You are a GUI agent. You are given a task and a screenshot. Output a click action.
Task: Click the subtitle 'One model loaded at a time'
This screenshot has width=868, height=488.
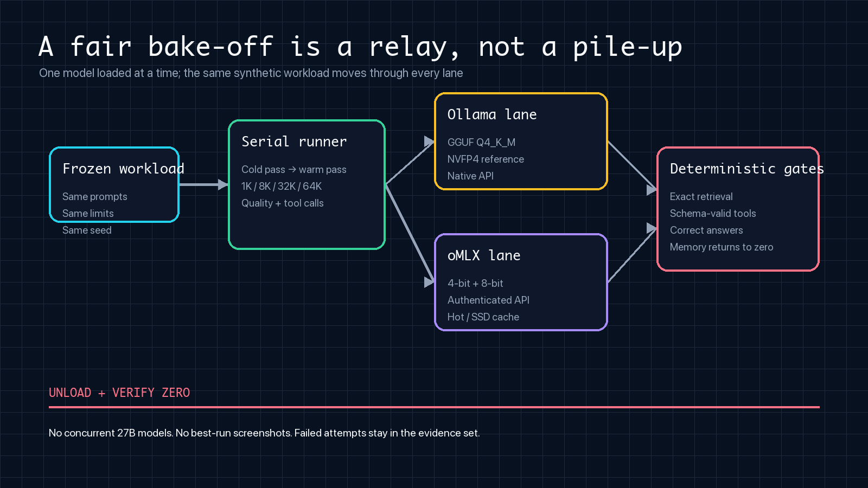(109, 73)
